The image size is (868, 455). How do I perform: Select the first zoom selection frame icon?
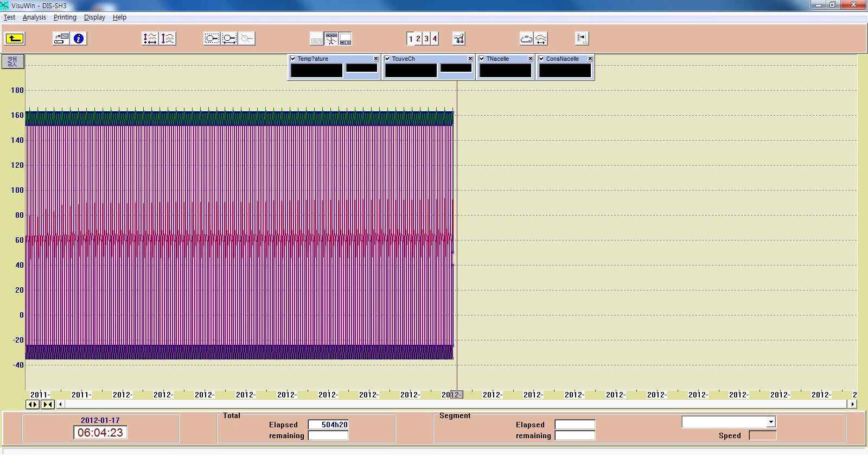(212, 39)
